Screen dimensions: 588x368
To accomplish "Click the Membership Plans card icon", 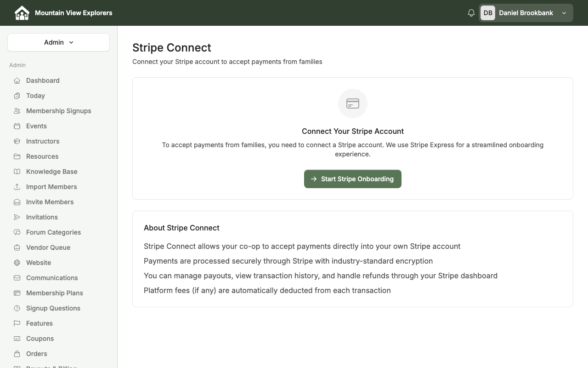I will 17,293.
